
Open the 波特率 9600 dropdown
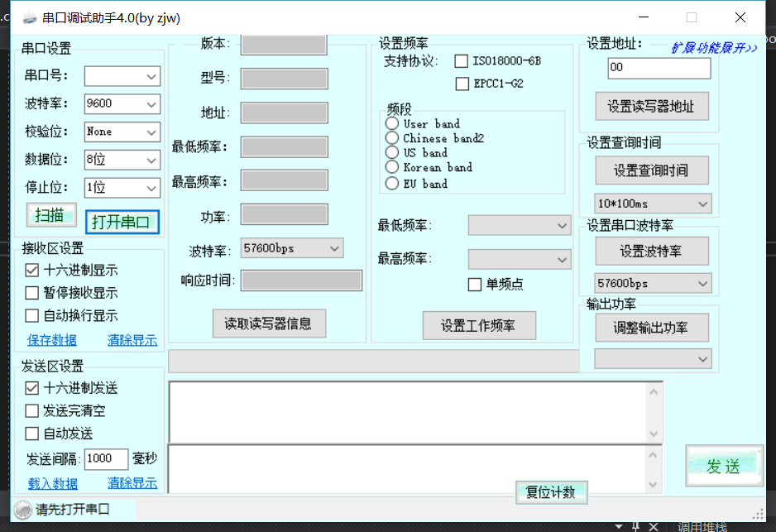[122, 104]
